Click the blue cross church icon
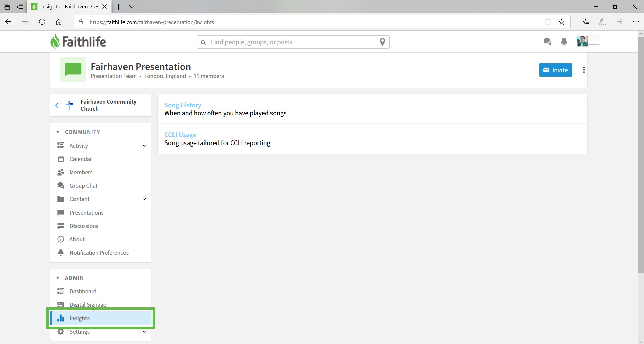Screen dimensions: 644x344 [x=69, y=105]
